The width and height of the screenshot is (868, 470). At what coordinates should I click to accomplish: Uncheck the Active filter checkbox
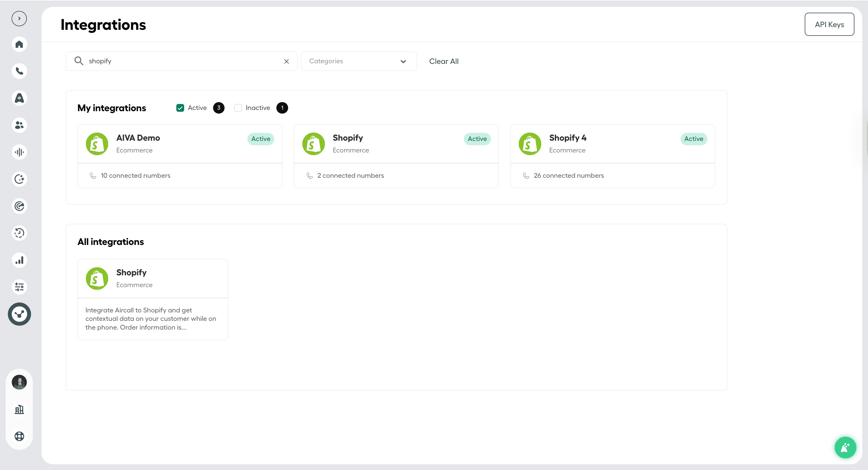pyautogui.click(x=180, y=108)
